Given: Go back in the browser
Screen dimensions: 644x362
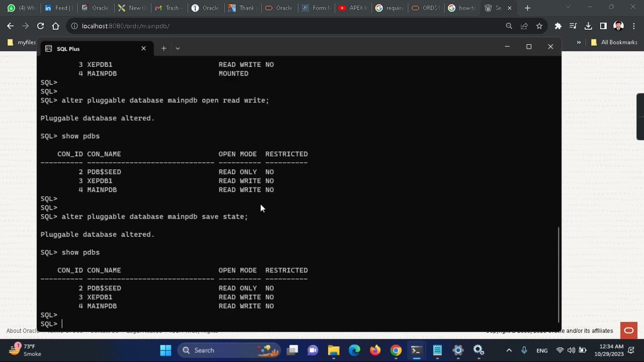Looking at the screenshot, I should point(10,26).
